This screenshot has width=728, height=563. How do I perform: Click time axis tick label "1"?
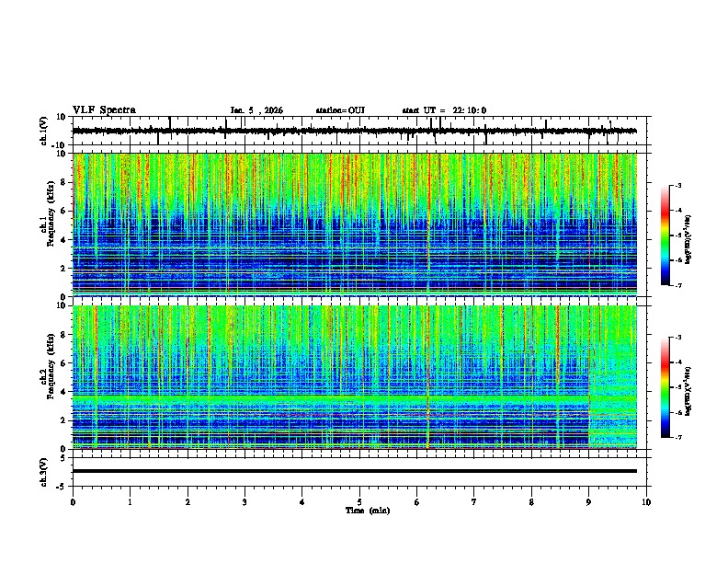pyautogui.click(x=130, y=502)
